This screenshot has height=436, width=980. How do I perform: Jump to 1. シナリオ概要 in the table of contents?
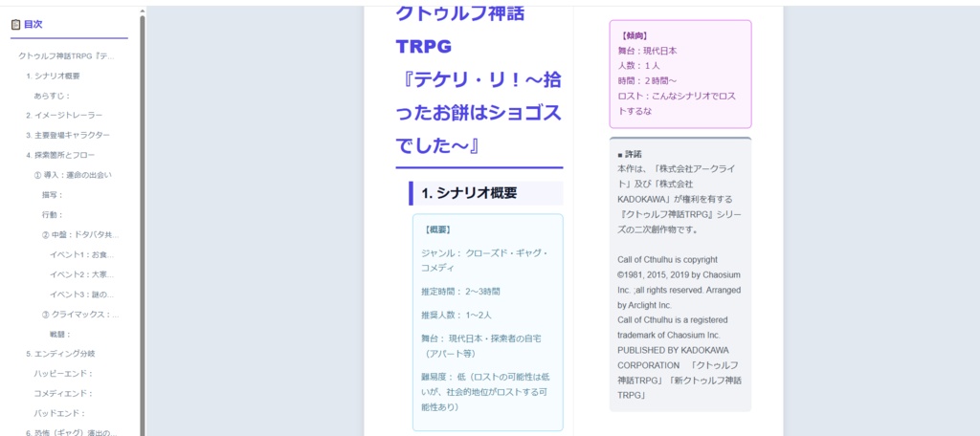[x=54, y=76]
